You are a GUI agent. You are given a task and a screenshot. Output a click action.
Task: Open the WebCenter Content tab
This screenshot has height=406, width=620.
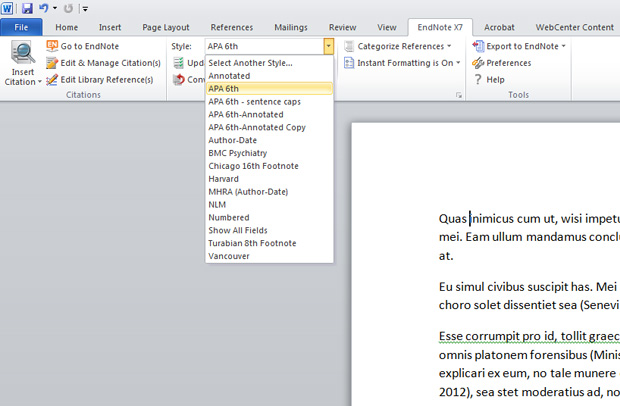tap(575, 27)
